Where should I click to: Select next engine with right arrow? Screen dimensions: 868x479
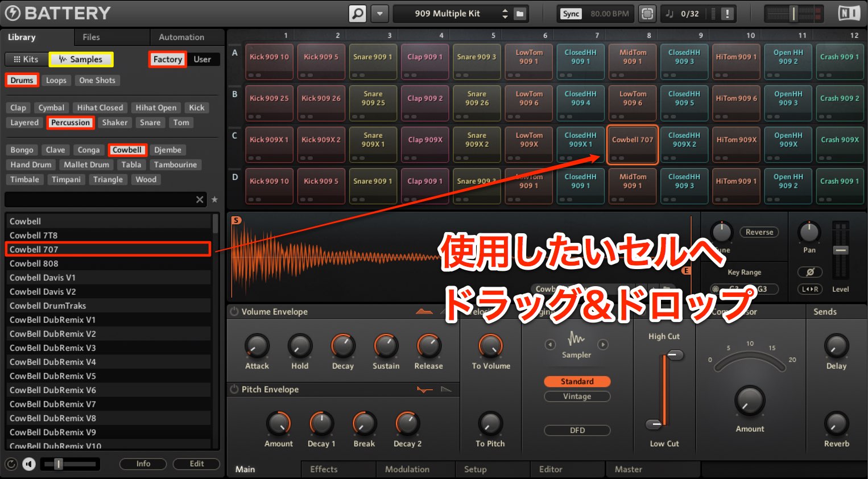coord(603,344)
